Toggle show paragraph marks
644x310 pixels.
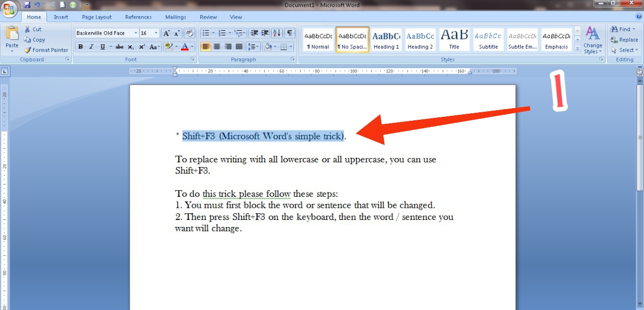tap(289, 33)
